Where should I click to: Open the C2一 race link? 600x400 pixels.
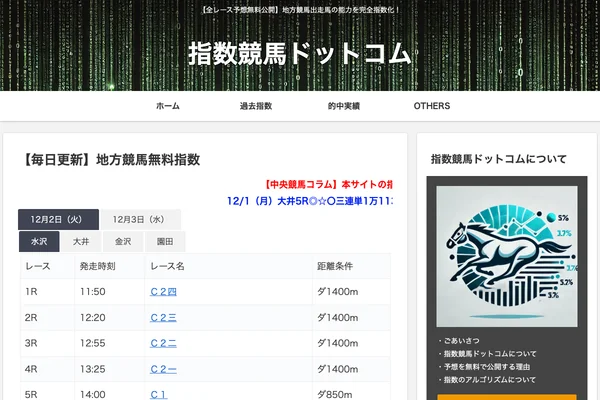point(163,369)
